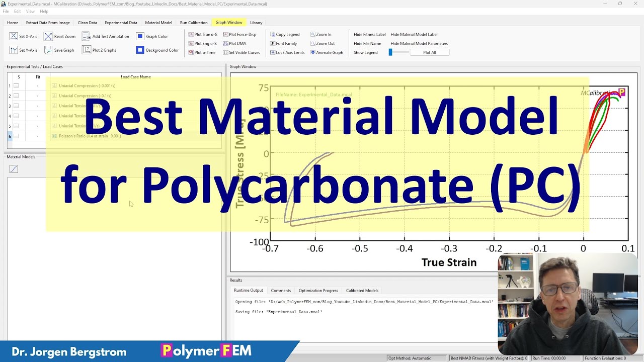This screenshot has width=644, height=362.
Task: Select Poisson's Ratio load case row
Action: pyautogui.click(x=90, y=136)
